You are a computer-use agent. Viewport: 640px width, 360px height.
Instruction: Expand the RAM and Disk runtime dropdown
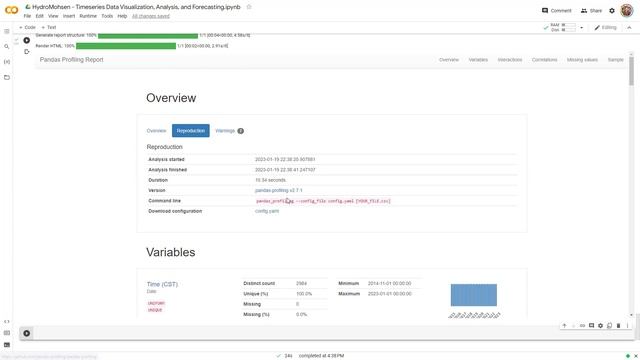(x=582, y=28)
